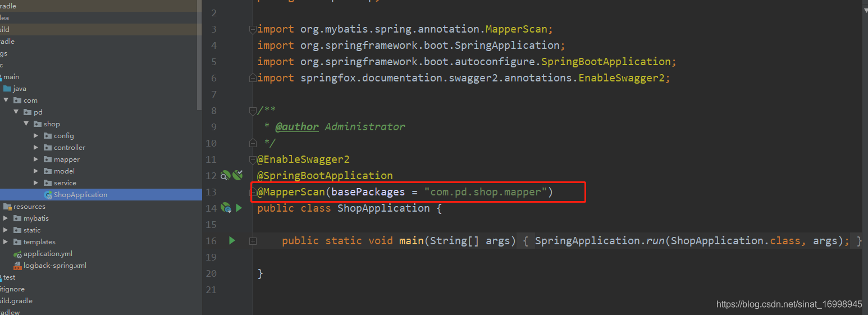Click the logback-spring.xml file icon
Image resolution: width=868 pixels, height=315 pixels.
click(17, 266)
